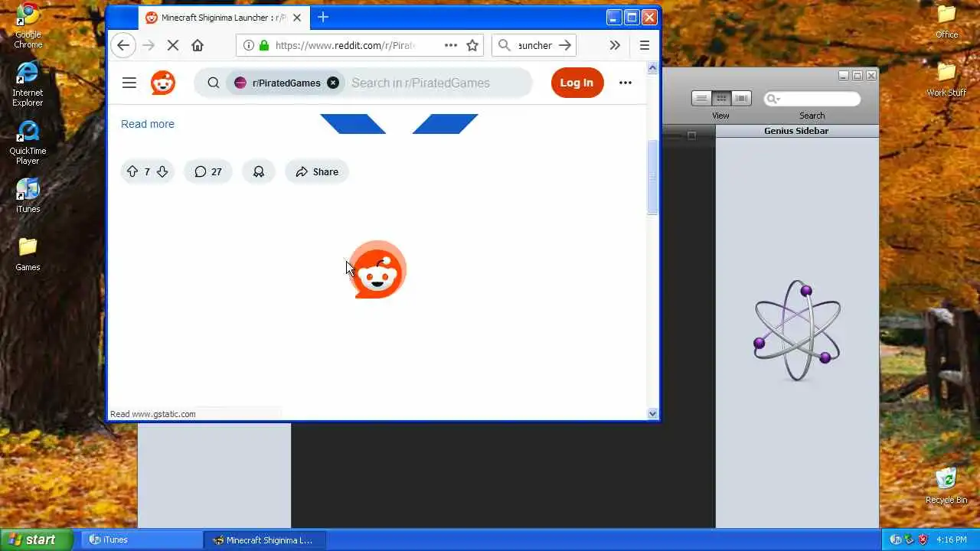The width and height of the screenshot is (980, 551).
Task: Show site information via the (i) icon
Action: pos(249,45)
